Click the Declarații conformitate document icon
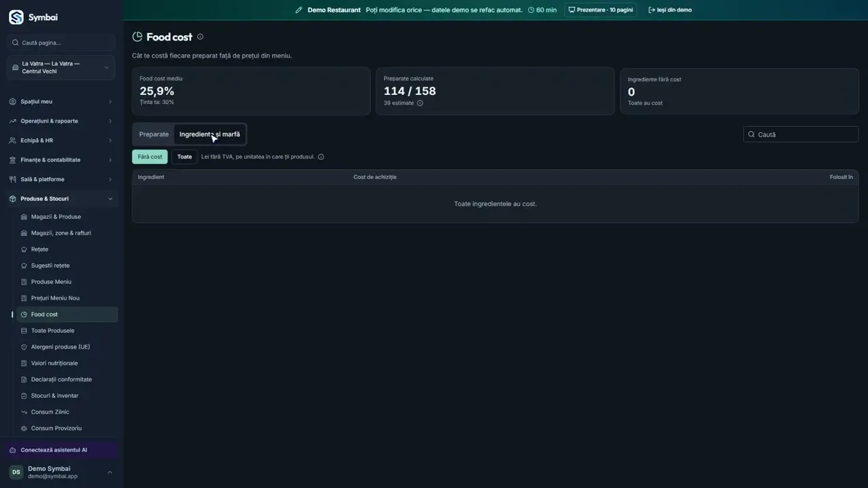The height and width of the screenshot is (488, 868). [x=24, y=380]
